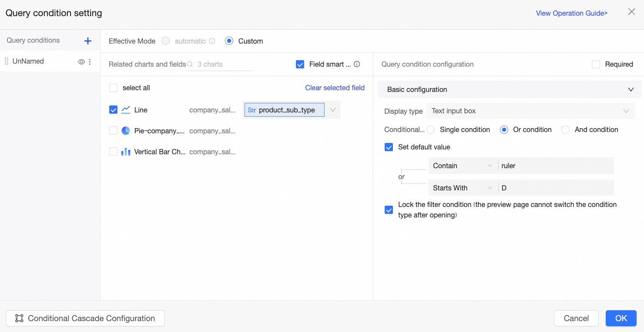Open the Starts With operator dropdown
Viewport: 644px width, 332px height.
point(463,188)
